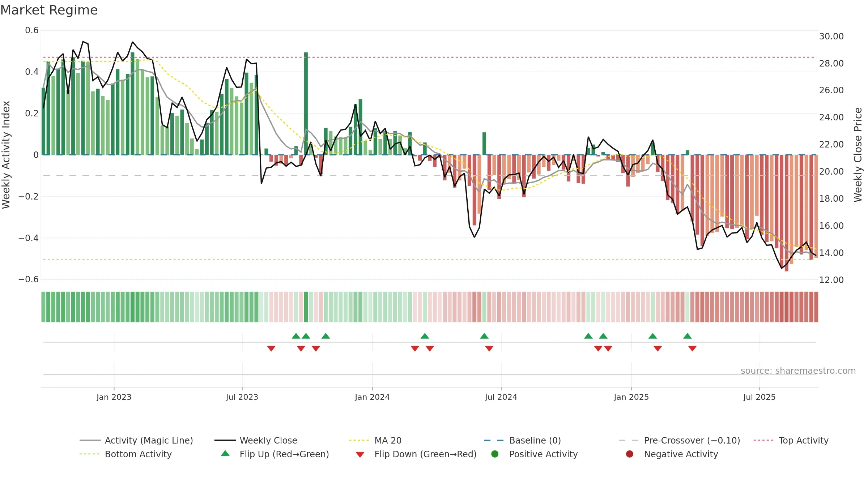
Task: Toggle the Top Activity legend entry
Action: pyautogui.click(x=791, y=440)
